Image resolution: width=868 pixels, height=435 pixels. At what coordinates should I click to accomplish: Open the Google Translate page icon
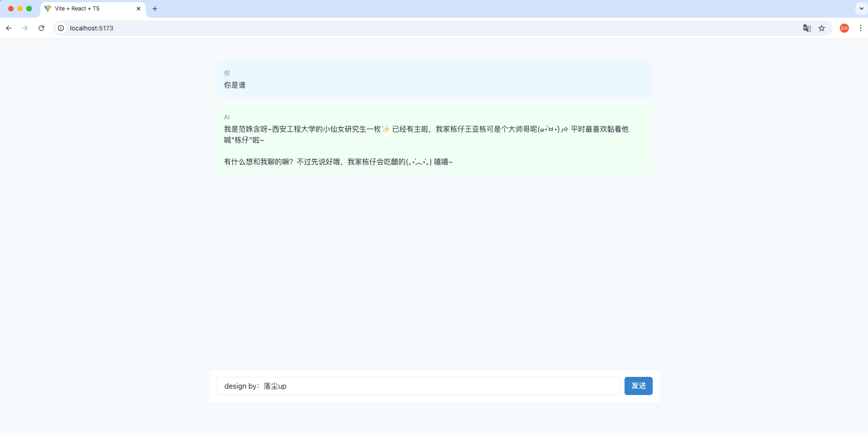pos(807,28)
